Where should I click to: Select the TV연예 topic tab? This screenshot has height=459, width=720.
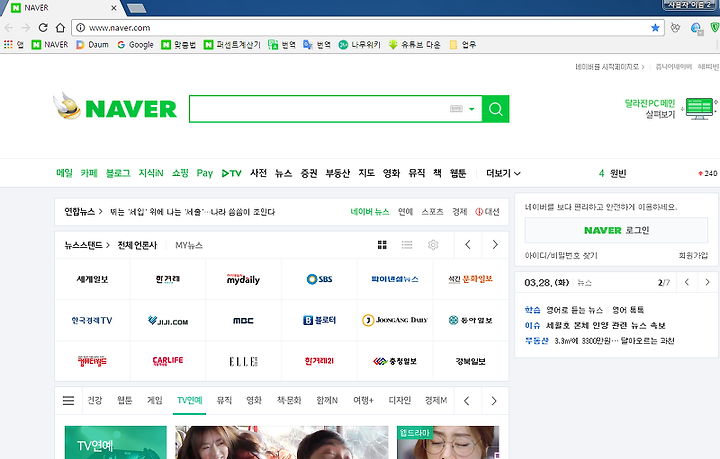pos(190,400)
